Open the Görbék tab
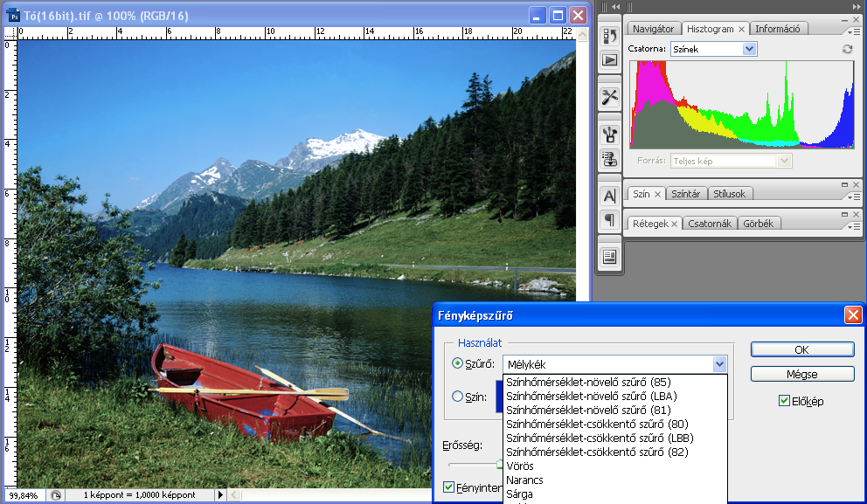Image resolution: width=867 pixels, height=504 pixels. click(x=758, y=224)
